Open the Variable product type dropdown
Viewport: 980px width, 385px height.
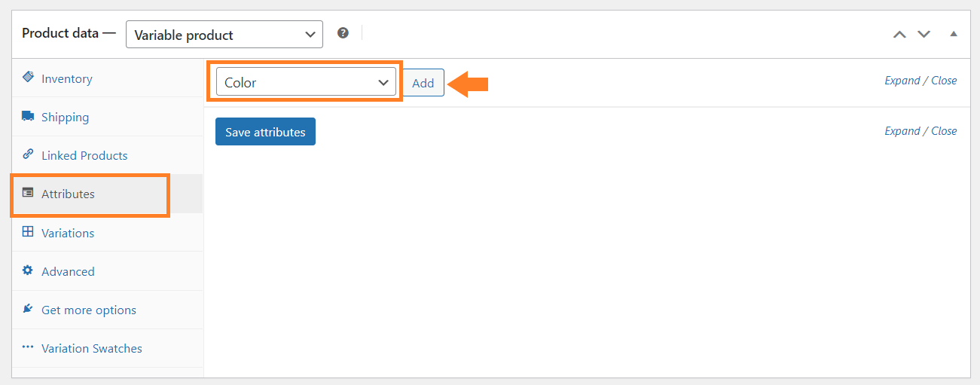pos(224,34)
